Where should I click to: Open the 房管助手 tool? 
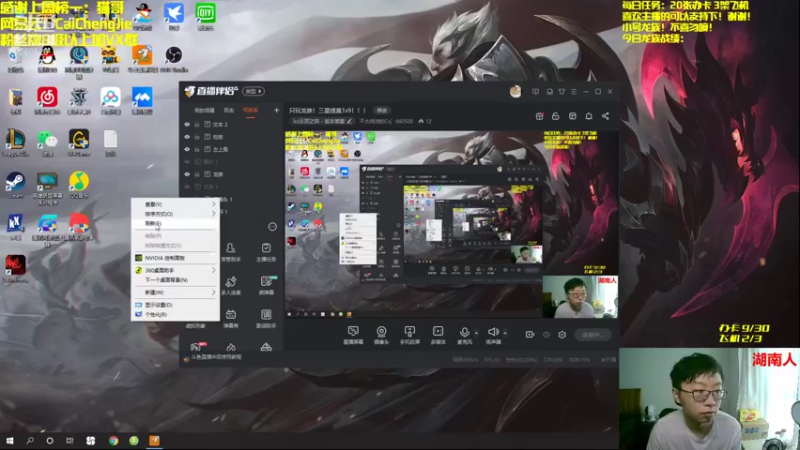coord(231,252)
